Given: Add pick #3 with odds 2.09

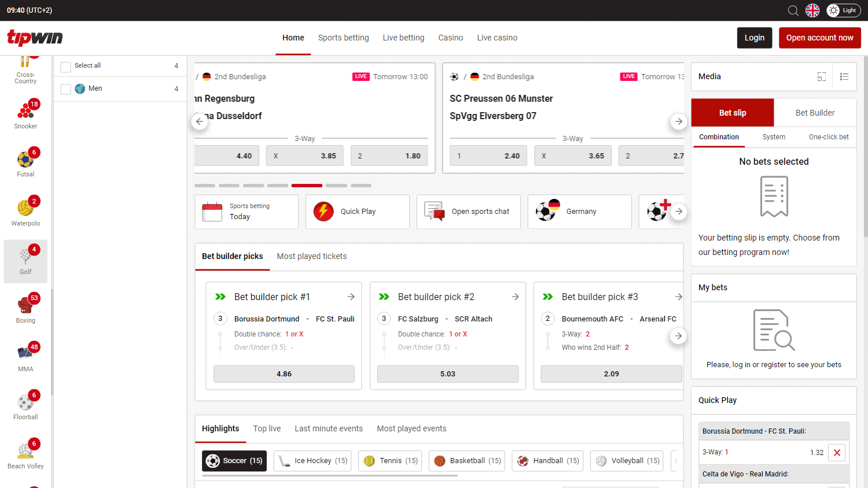Looking at the screenshot, I should click(x=612, y=374).
